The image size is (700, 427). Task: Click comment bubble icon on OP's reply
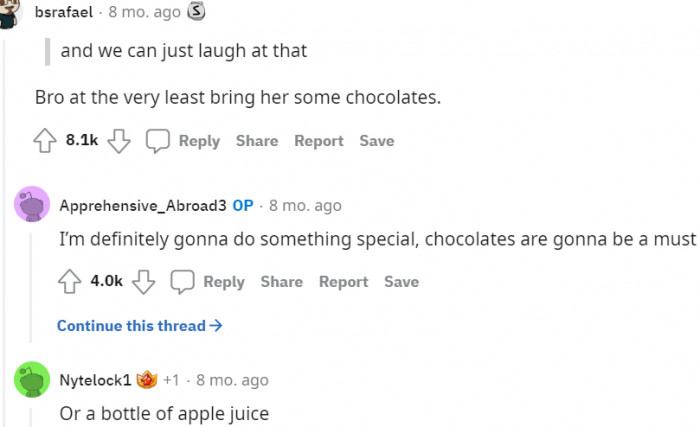pyautogui.click(x=182, y=282)
